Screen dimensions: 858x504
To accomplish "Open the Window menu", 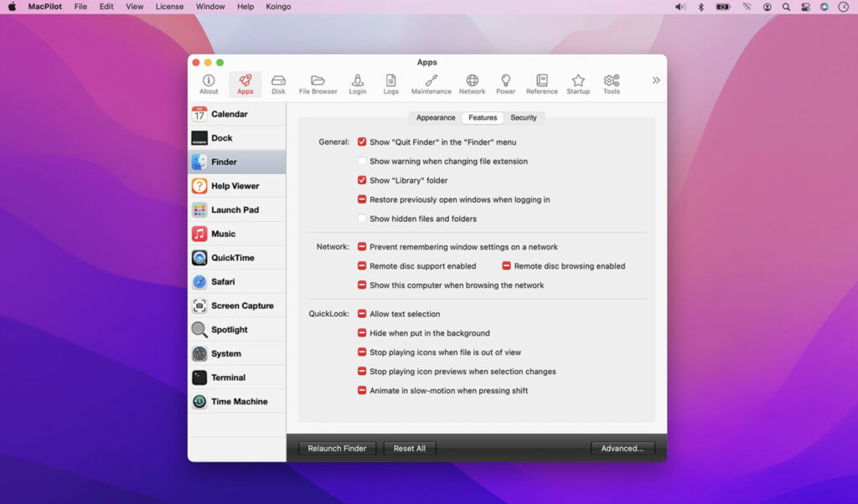I will click(x=210, y=7).
